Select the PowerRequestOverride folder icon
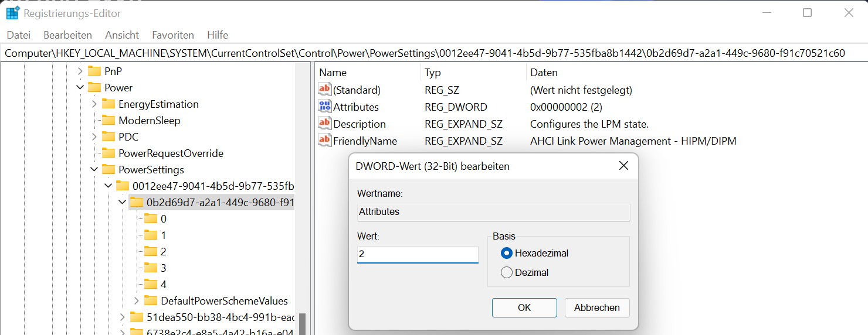This screenshot has height=335, width=868. [108, 153]
